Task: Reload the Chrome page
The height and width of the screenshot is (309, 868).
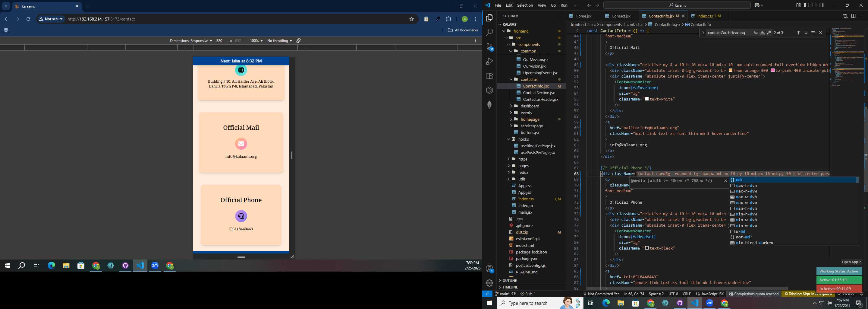Action: (29, 19)
